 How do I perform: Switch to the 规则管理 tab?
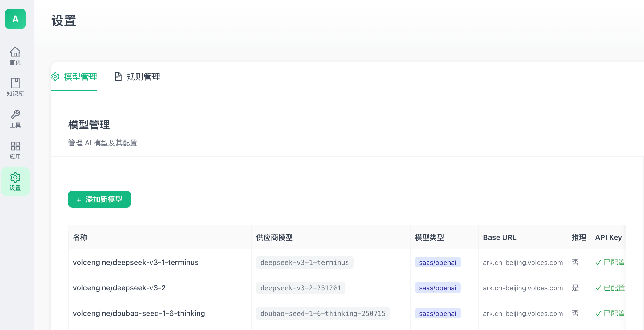pyautogui.click(x=143, y=77)
